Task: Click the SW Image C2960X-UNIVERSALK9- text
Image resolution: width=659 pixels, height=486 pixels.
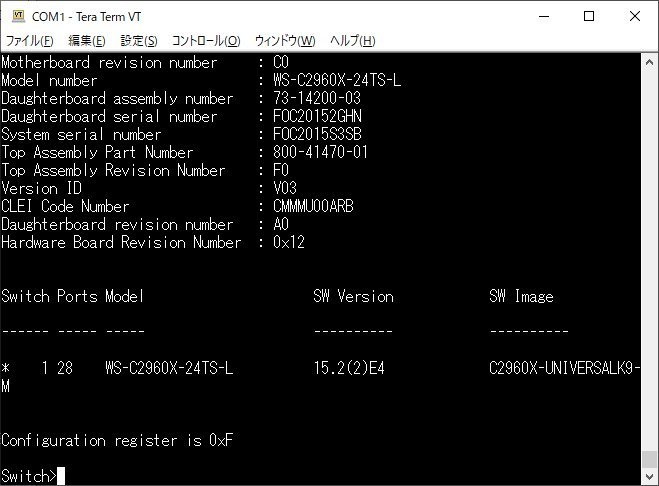Action: 565,368
